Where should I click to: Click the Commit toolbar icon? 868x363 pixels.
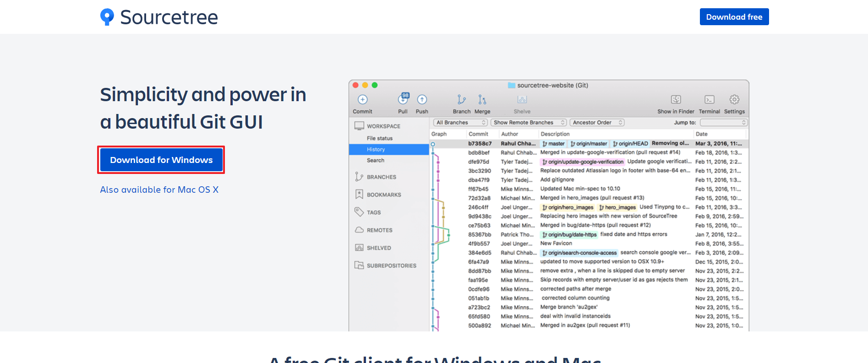363,100
